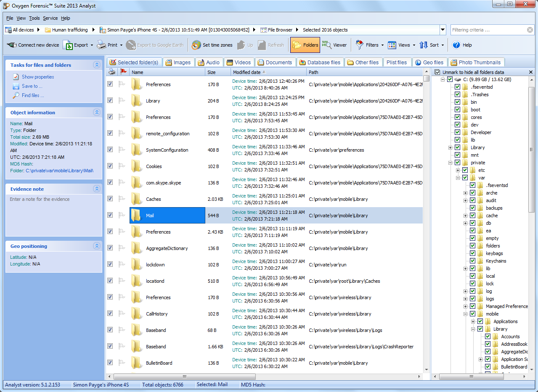This screenshot has height=392, width=538.
Task: Click the folder icon of the Caches row
Action: click(x=136, y=199)
